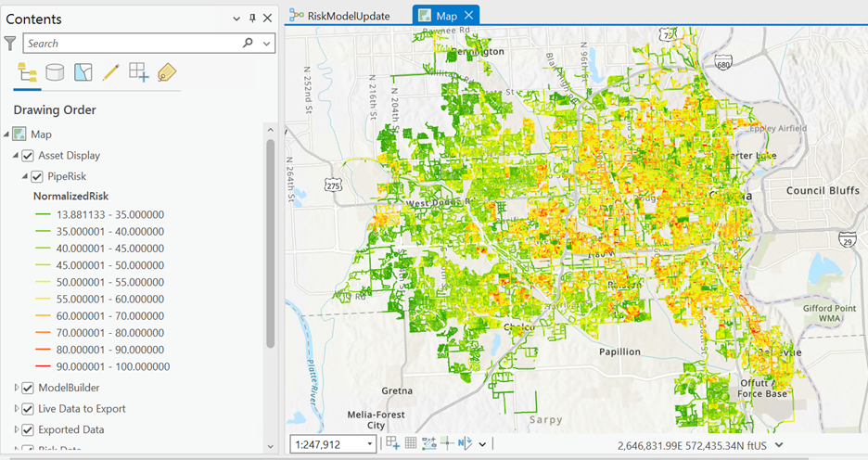
Task: Toggle the map grid icon in status bar
Action: (410, 444)
